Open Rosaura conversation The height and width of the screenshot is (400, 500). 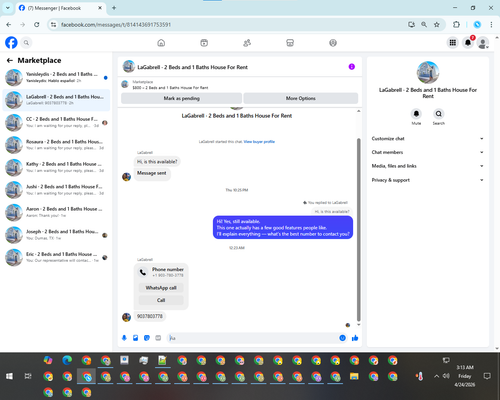pyautogui.click(x=56, y=145)
